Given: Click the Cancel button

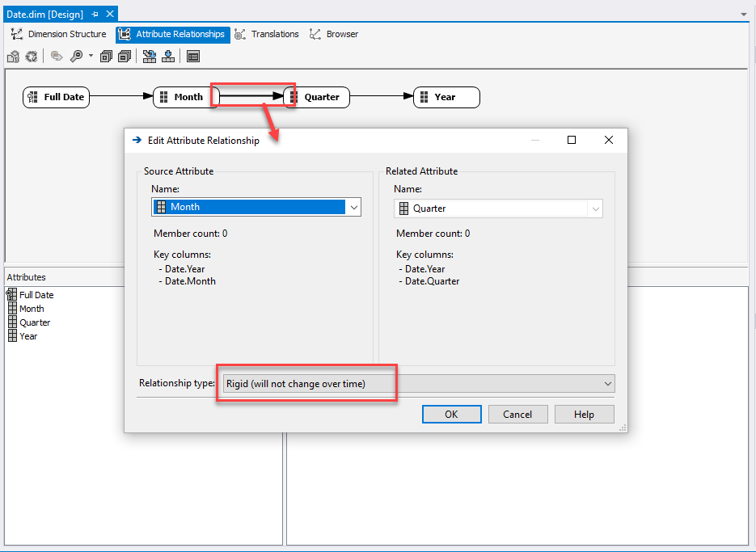Looking at the screenshot, I should [x=517, y=414].
